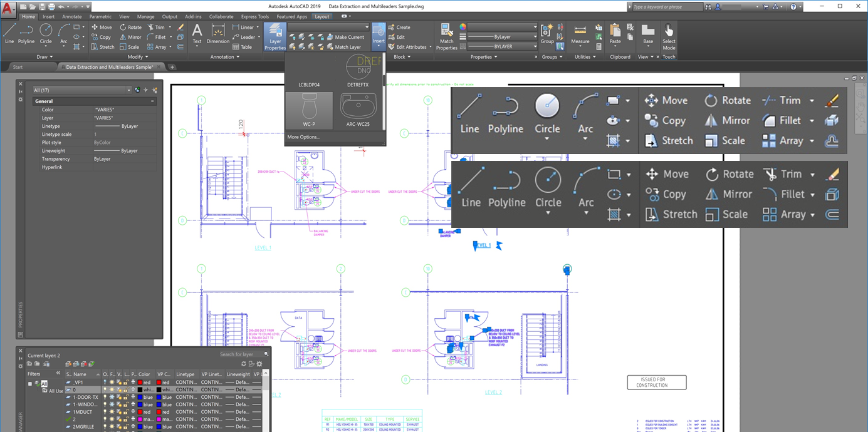Open the Insert ribbon tab
This screenshot has height=432, width=868.
tap(48, 16)
